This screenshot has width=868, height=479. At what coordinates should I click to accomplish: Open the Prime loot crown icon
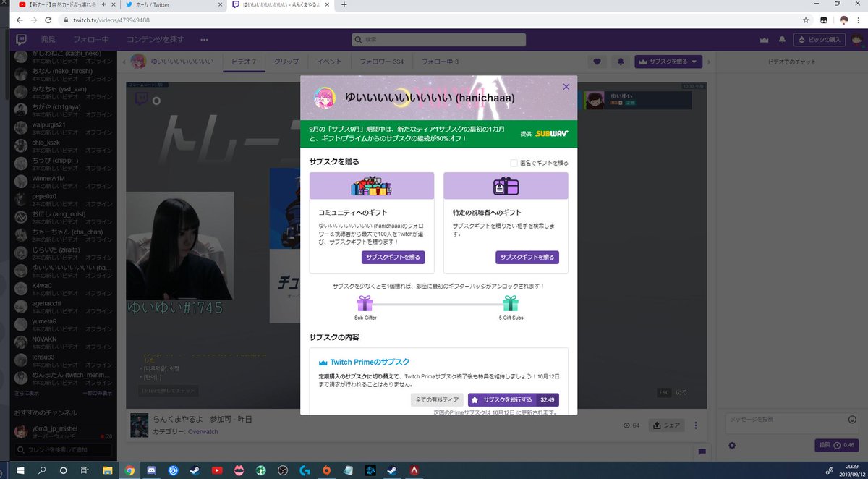coord(764,40)
